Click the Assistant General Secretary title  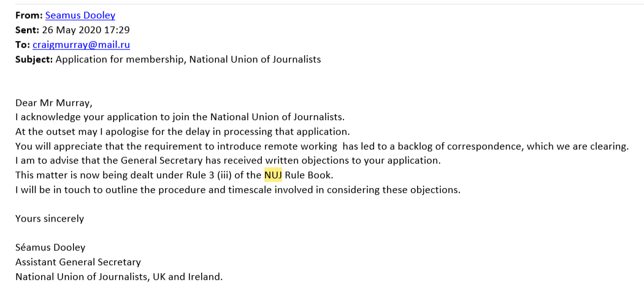click(78, 262)
